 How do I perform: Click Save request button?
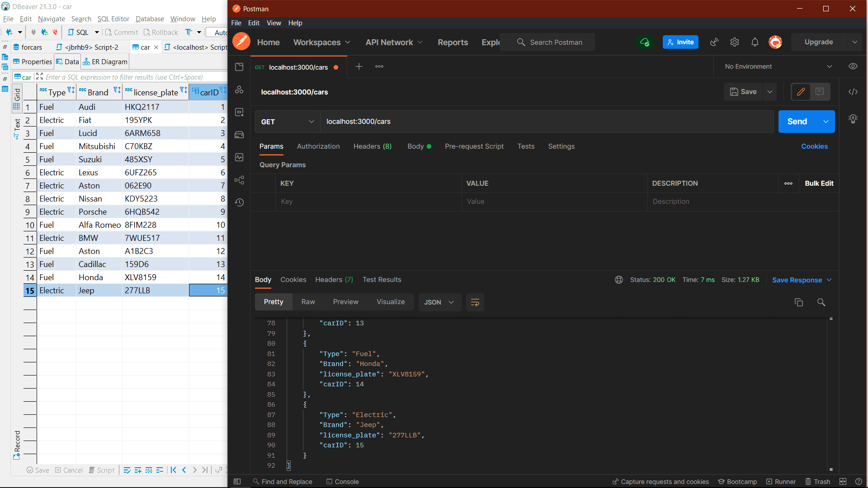click(744, 92)
